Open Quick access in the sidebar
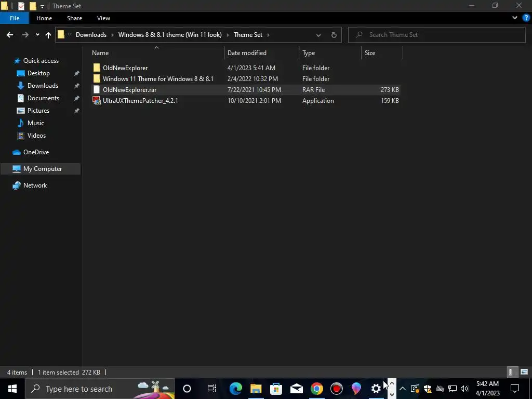 (41, 61)
